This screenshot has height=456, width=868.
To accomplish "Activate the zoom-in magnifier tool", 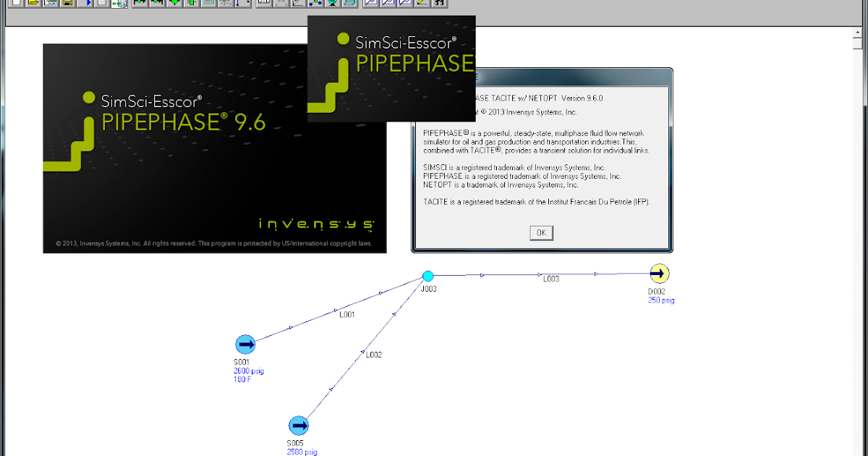I will [370, 3].
